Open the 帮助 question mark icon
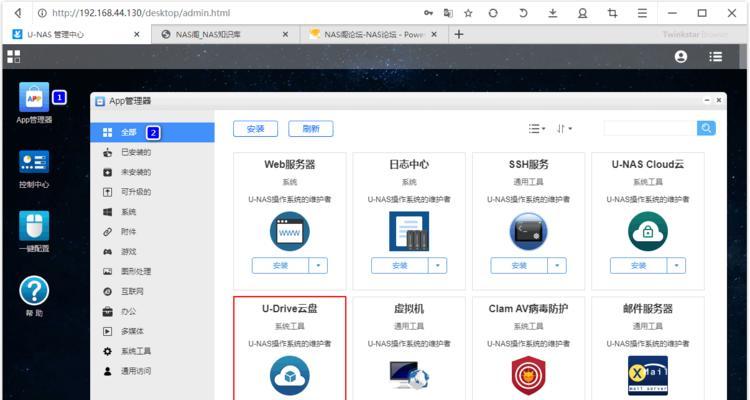750x400 pixels. (x=34, y=290)
